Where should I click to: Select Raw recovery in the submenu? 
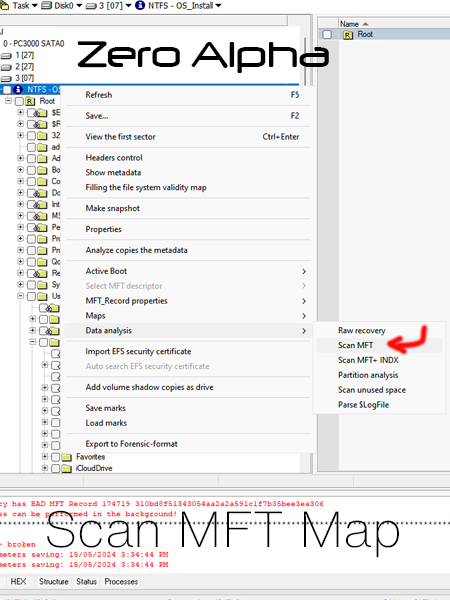[x=380, y=331]
